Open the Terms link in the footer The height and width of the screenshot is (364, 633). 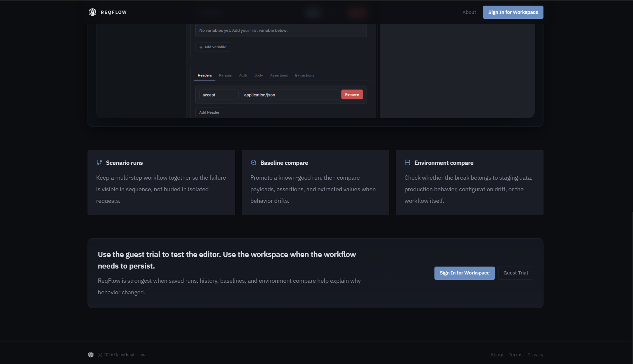coord(515,354)
